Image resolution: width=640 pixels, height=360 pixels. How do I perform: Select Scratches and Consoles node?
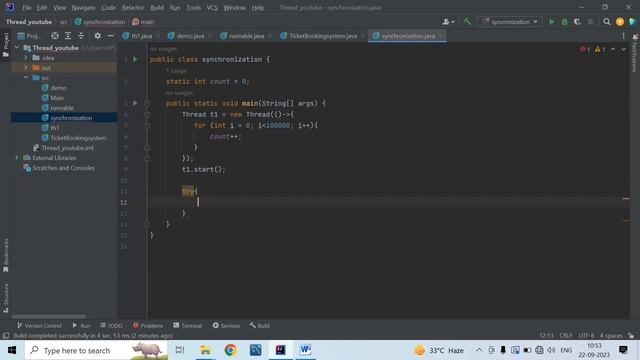63,168
